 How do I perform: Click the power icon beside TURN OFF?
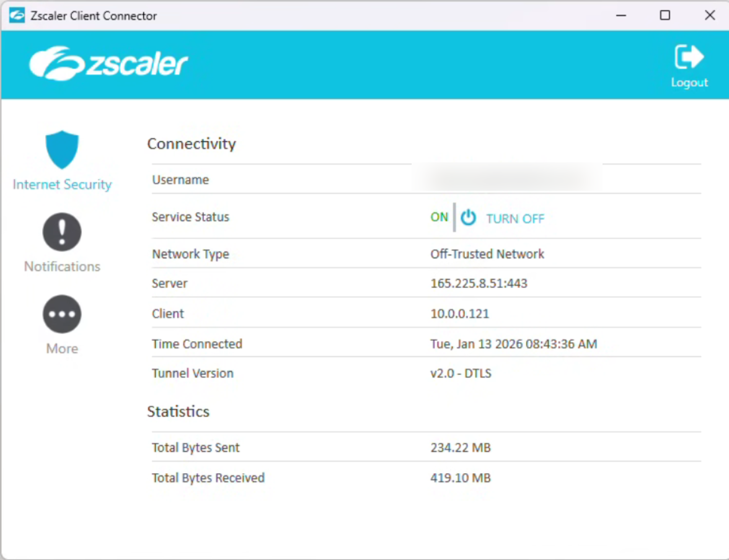[468, 217]
